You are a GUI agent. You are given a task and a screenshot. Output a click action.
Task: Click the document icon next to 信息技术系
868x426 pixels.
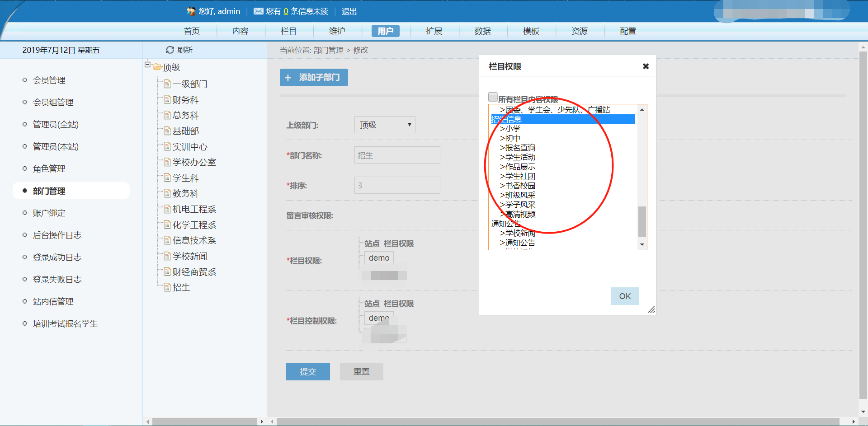pos(167,240)
